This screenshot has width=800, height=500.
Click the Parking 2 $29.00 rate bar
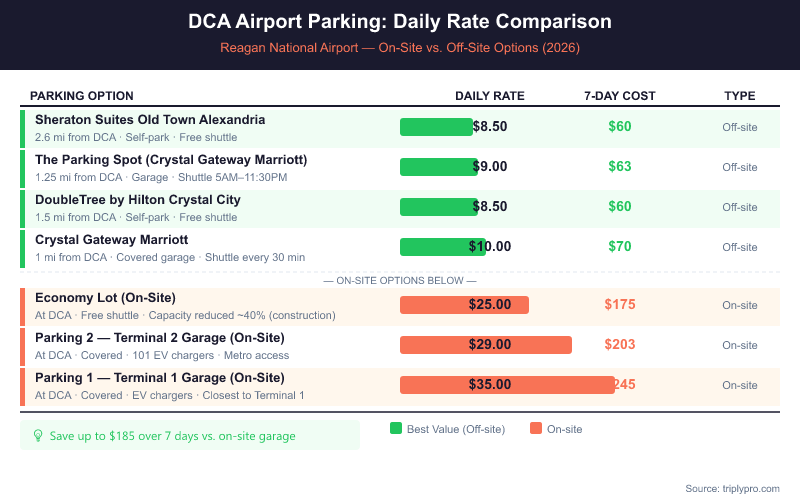(485, 345)
